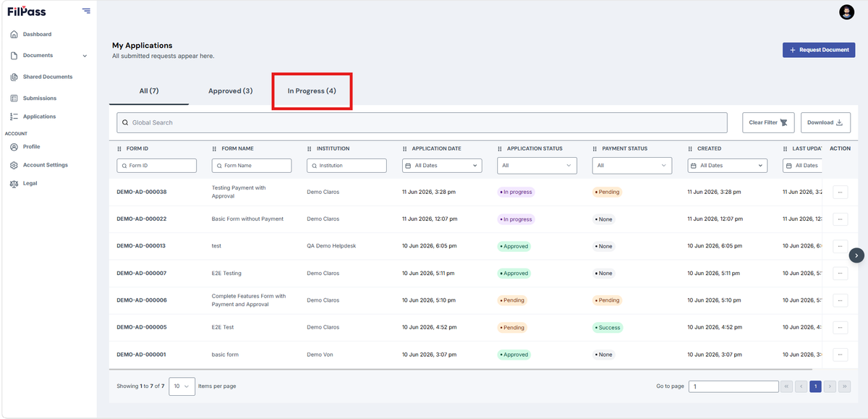Open the Last Updated date filter dropdown
The height and width of the screenshot is (419, 868).
[801, 166]
